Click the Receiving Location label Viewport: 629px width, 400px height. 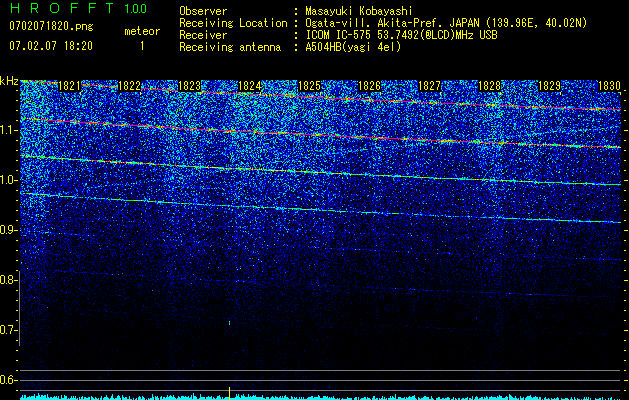point(233,23)
